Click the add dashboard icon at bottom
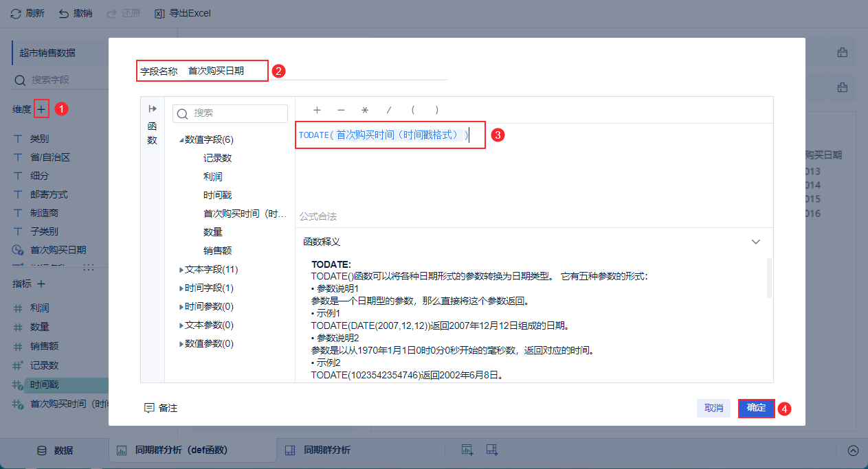Screen dimensions: 868x469 point(491,450)
